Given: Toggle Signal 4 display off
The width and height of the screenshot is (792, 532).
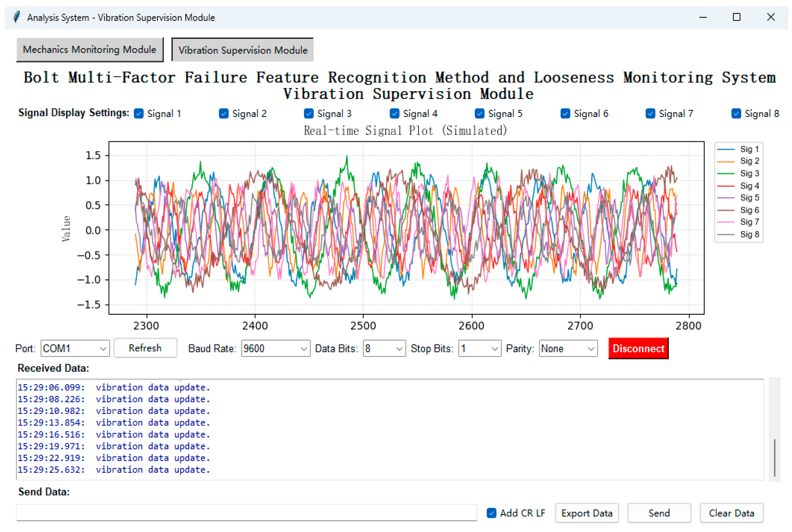Looking at the screenshot, I should coord(394,114).
